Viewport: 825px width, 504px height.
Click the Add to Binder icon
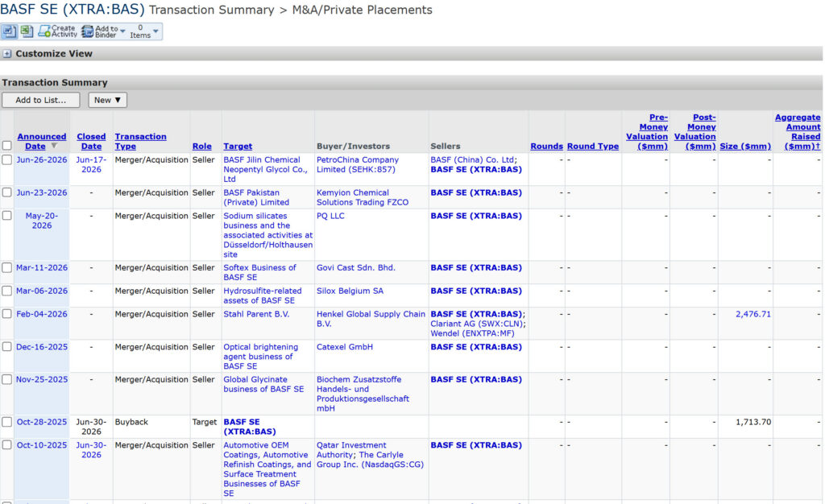point(87,31)
